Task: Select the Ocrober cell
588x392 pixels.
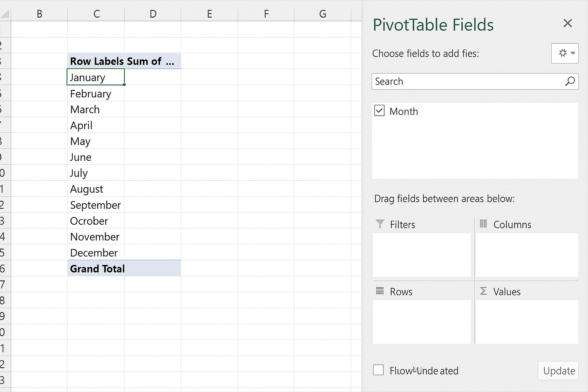Action: 96,220
